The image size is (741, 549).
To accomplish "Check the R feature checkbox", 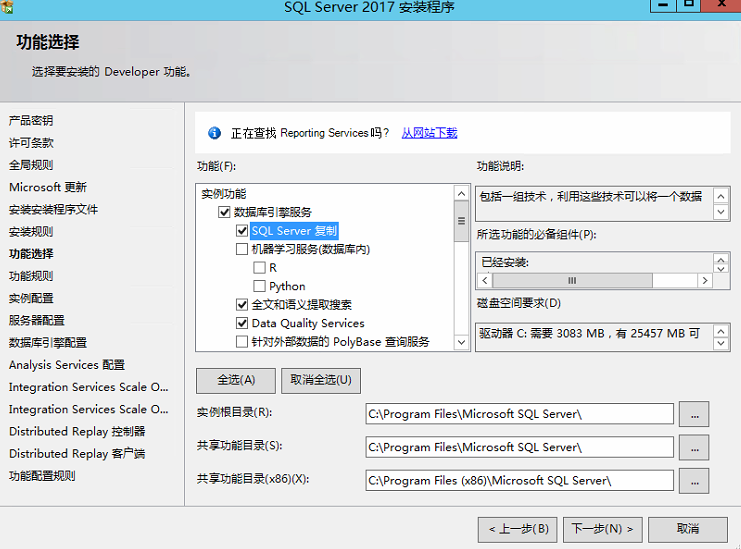I will coord(259,268).
